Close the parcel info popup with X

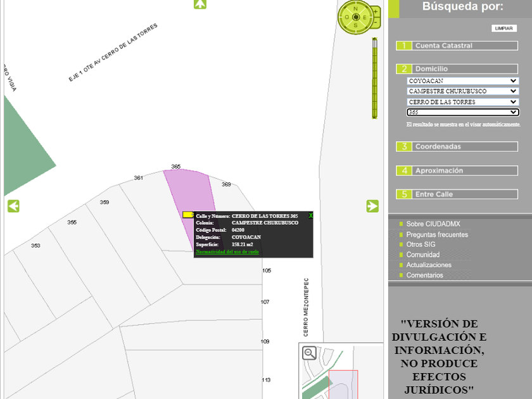tap(310, 216)
